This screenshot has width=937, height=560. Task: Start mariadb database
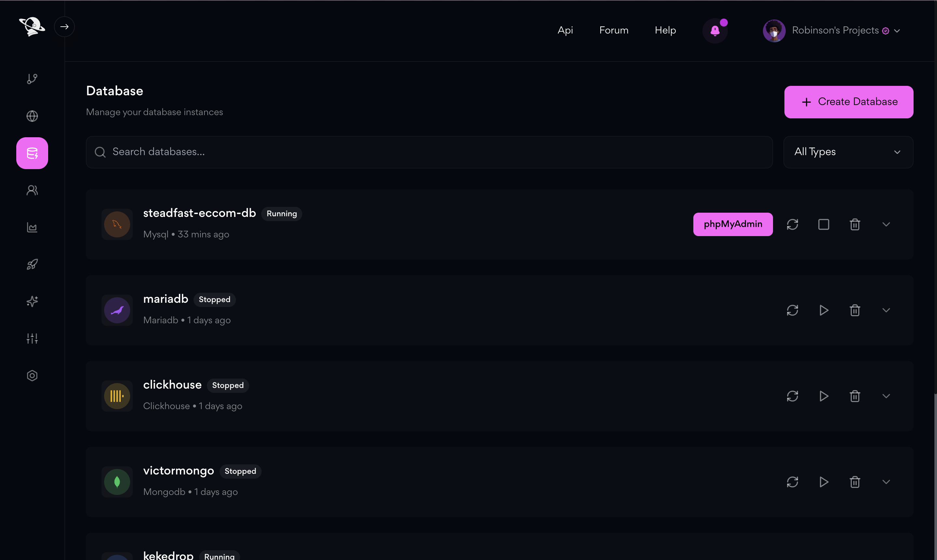tap(824, 310)
